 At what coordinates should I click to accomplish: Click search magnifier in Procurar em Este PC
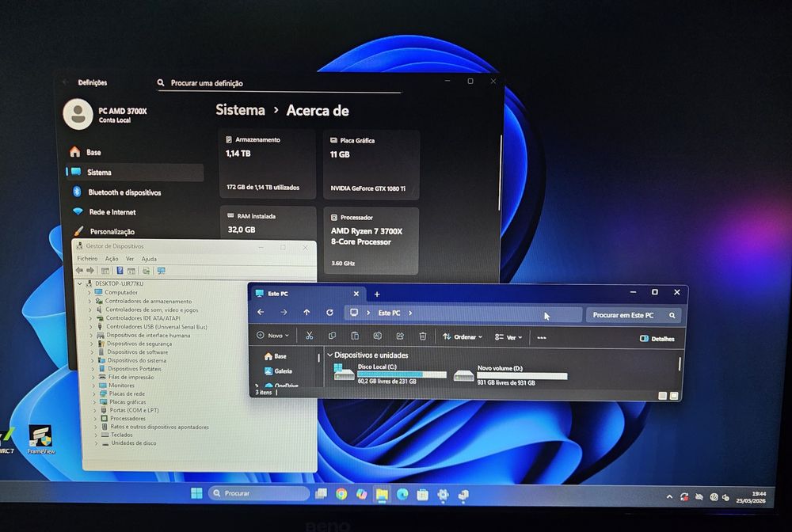(x=672, y=315)
